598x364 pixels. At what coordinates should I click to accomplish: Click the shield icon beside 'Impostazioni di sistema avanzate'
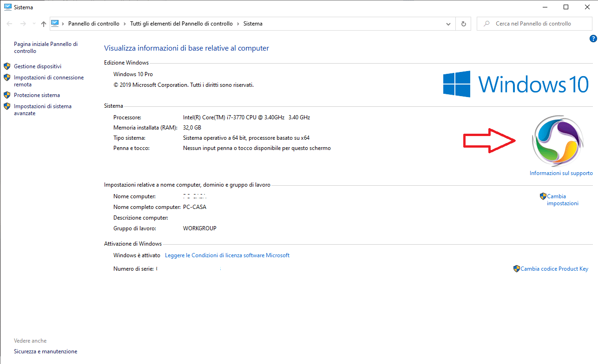(x=7, y=106)
